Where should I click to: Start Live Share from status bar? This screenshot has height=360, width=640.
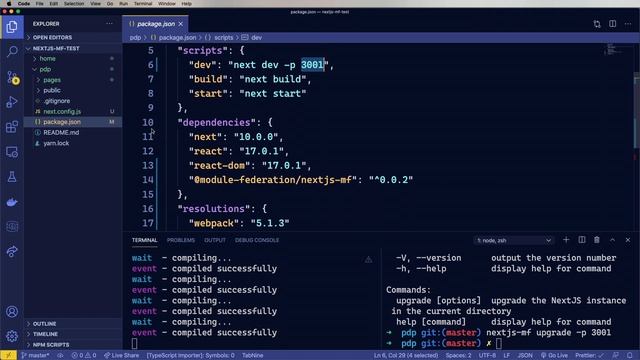(121, 355)
